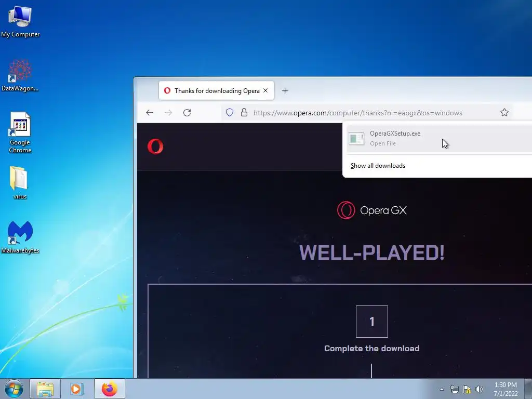Click the WELL-PLAYED! headline
The height and width of the screenshot is (399, 532).
(x=372, y=253)
